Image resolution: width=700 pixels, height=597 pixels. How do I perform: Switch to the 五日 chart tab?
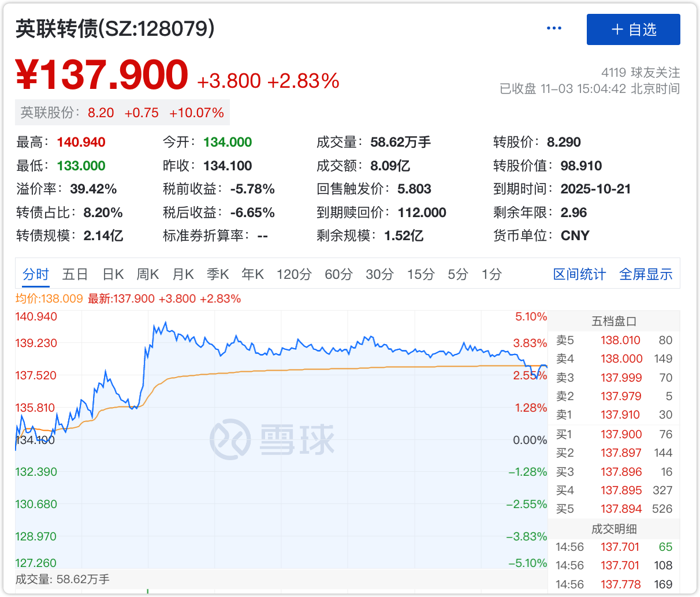(x=75, y=274)
